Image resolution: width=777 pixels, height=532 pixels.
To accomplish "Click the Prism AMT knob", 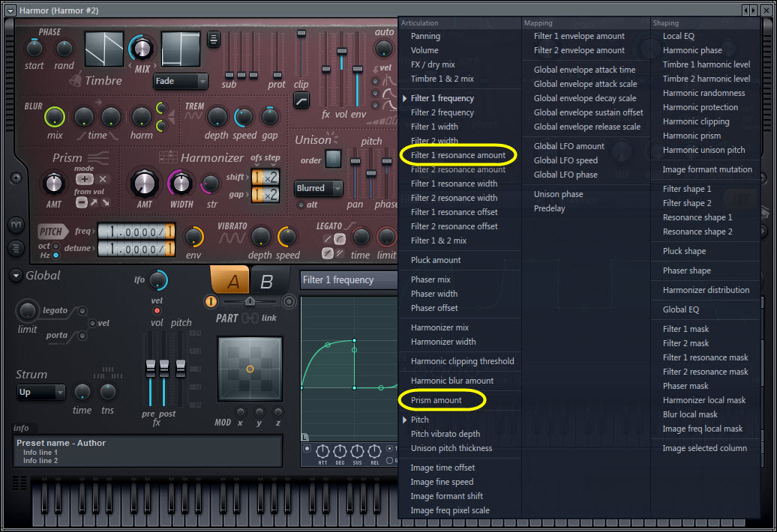I will coord(53,184).
